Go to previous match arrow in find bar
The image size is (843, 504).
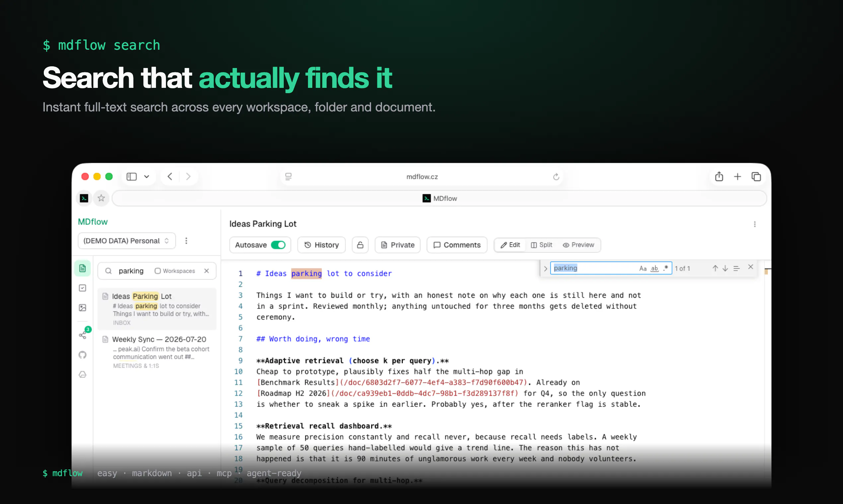coord(715,268)
